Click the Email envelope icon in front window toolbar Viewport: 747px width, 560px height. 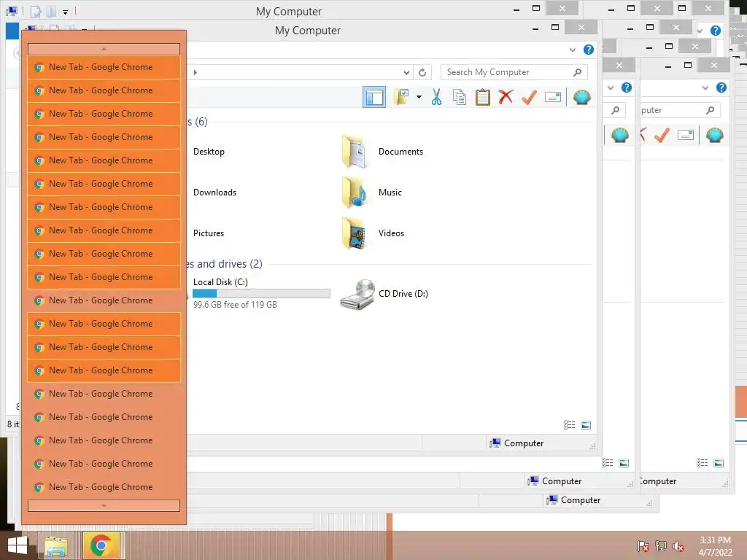[553, 97]
